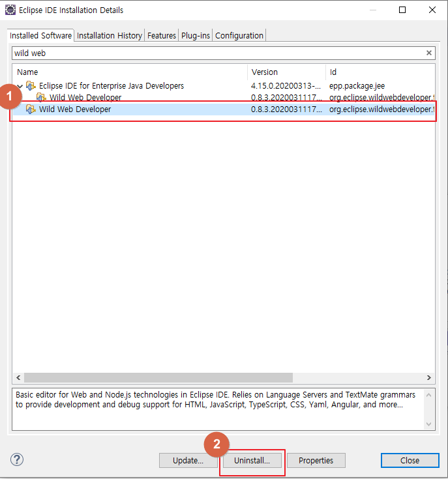Open the Installation History tab

(x=110, y=35)
